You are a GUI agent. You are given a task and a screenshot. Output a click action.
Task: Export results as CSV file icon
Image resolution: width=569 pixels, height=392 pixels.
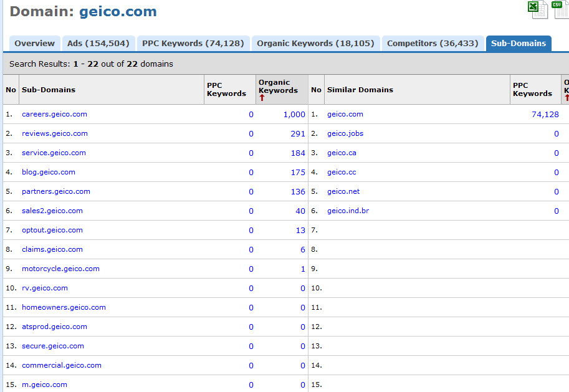click(x=561, y=9)
